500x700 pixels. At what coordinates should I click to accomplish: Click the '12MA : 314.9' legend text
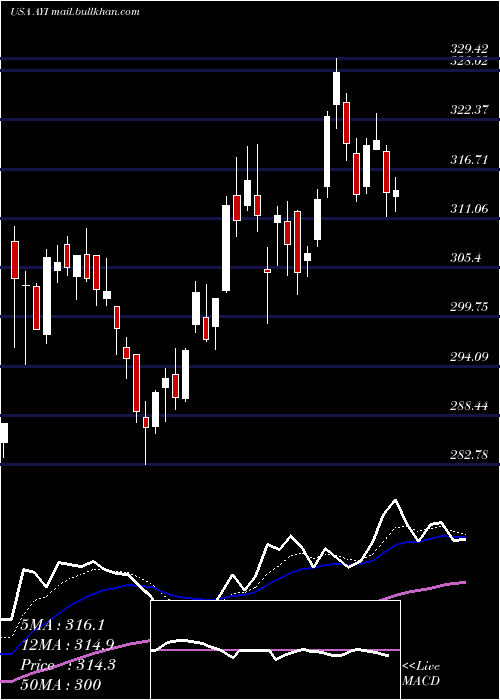click(x=67, y=645)
